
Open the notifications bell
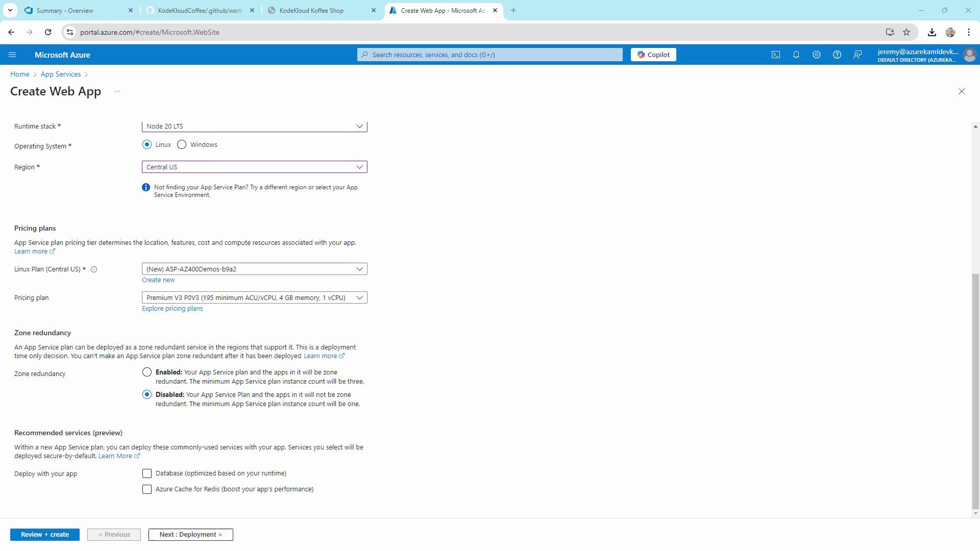796,55
